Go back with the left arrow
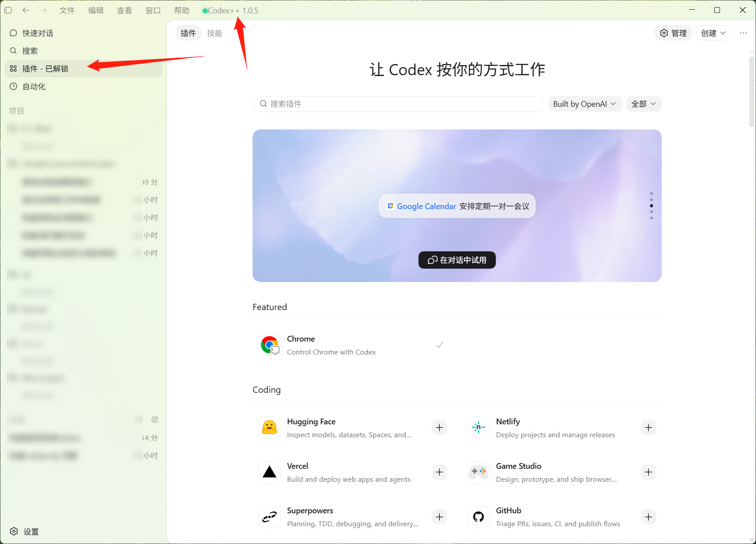The width and height of the screenshot is (756, 544). point(26,10)
